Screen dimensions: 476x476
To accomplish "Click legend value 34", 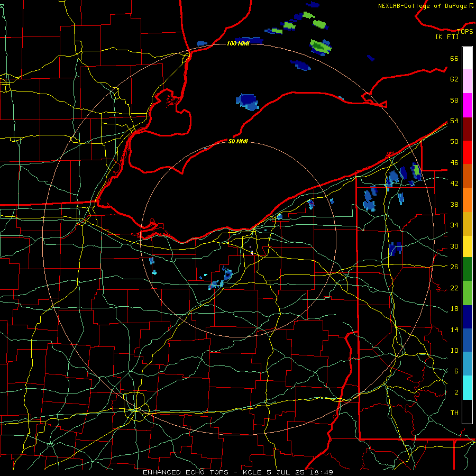I will (x=454, y=225).
